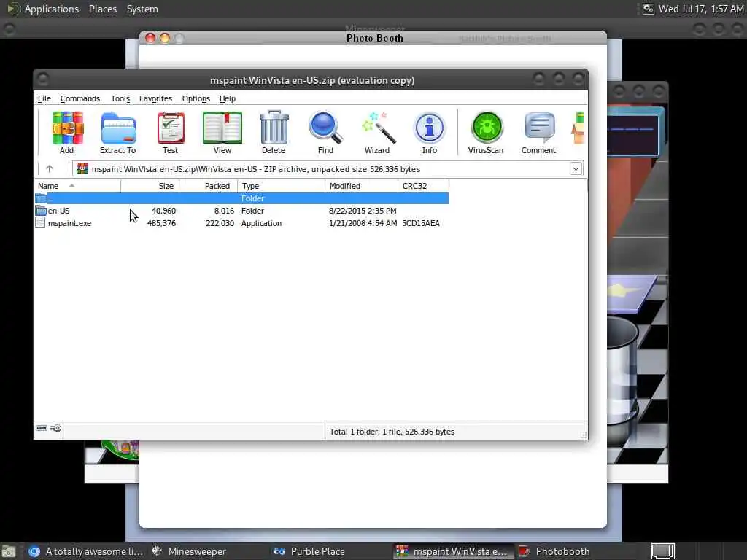This screenshot has height=560, width=747.
Task: Open the System menu in top panel
Action: point(142,9)
